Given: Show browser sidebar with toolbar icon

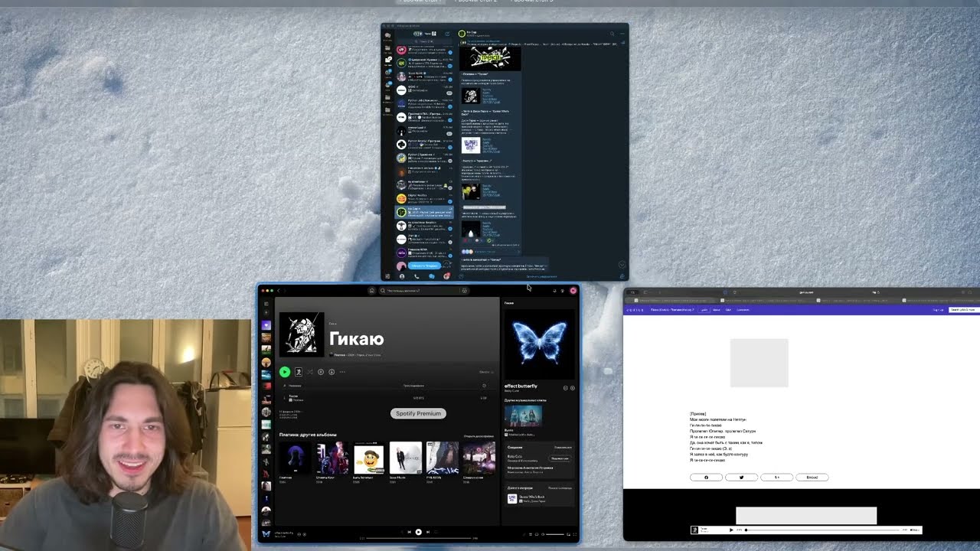Looking at the screenshot, I should [645, 292].
